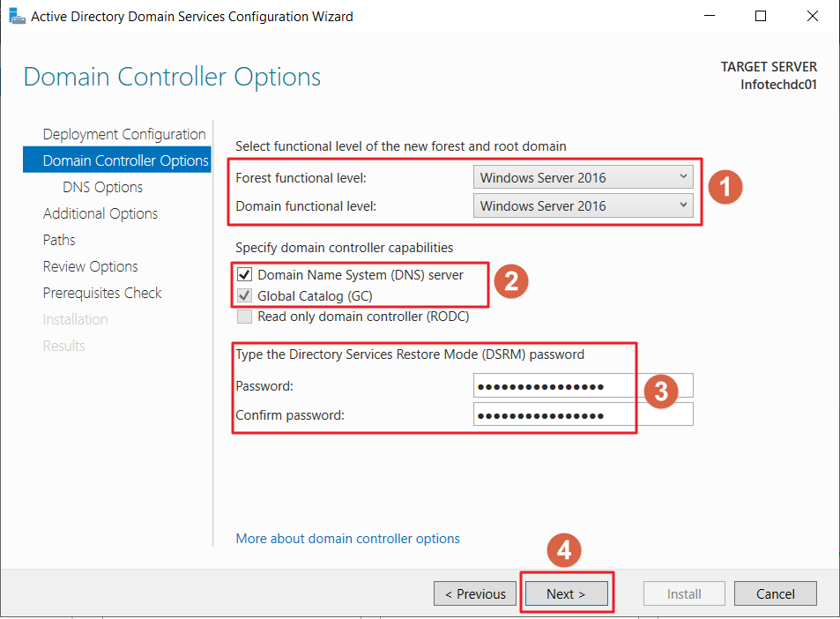Click the Confirm password field
The image size is (840, 619).
(583, 414)
